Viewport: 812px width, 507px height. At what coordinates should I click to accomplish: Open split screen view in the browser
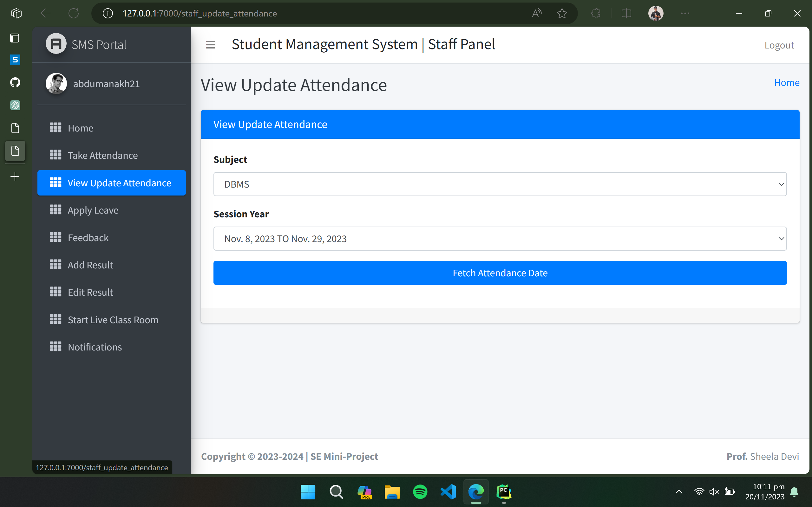pos(626,13)
